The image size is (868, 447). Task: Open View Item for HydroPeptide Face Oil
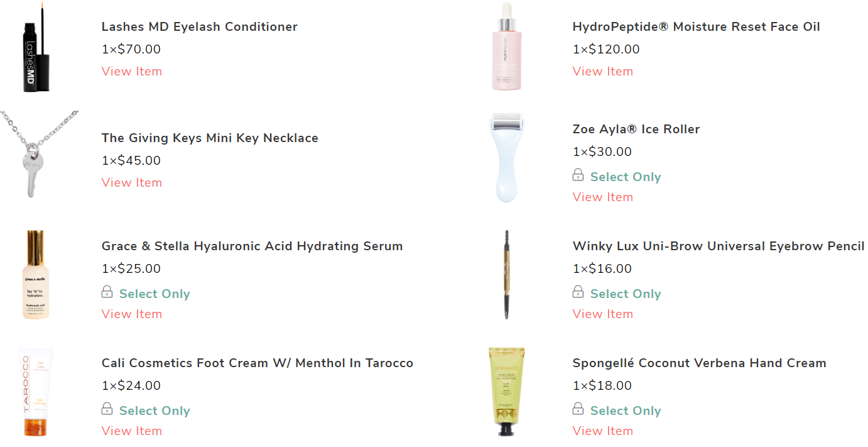click(603, 71)
